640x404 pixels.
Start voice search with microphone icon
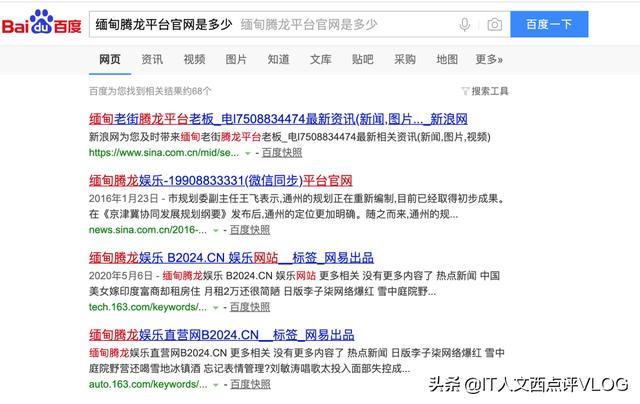[464, 24]
